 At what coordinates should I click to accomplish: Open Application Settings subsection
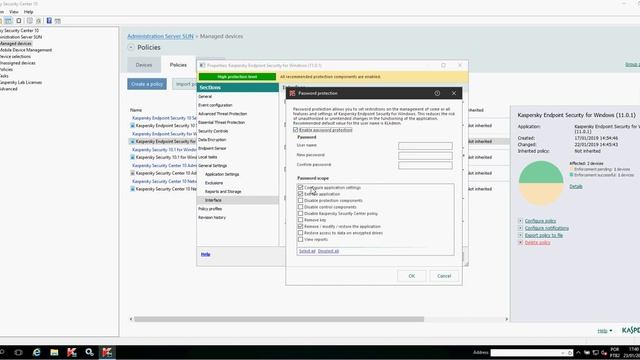(x=222, y=174)
